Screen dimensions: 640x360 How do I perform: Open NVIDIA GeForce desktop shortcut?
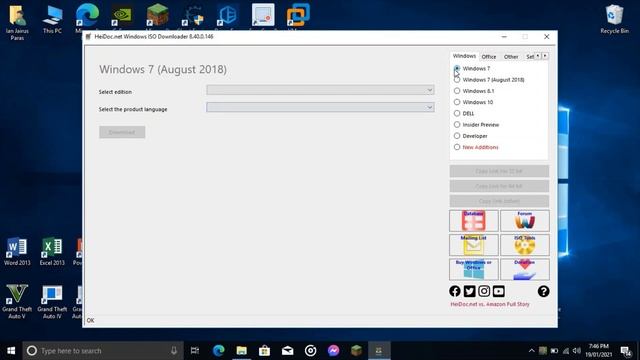122,16
